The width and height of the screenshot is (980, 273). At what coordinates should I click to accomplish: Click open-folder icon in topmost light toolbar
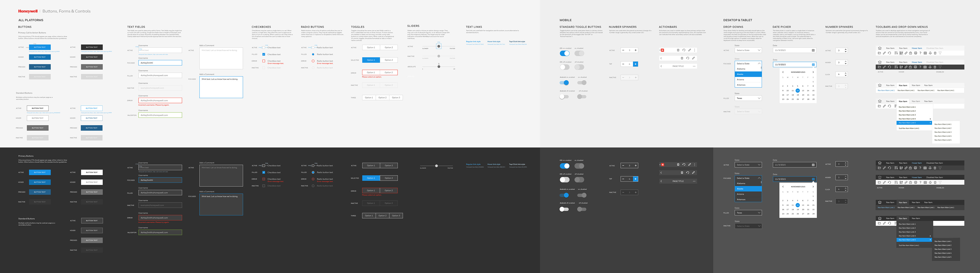[x=879, y=53]
